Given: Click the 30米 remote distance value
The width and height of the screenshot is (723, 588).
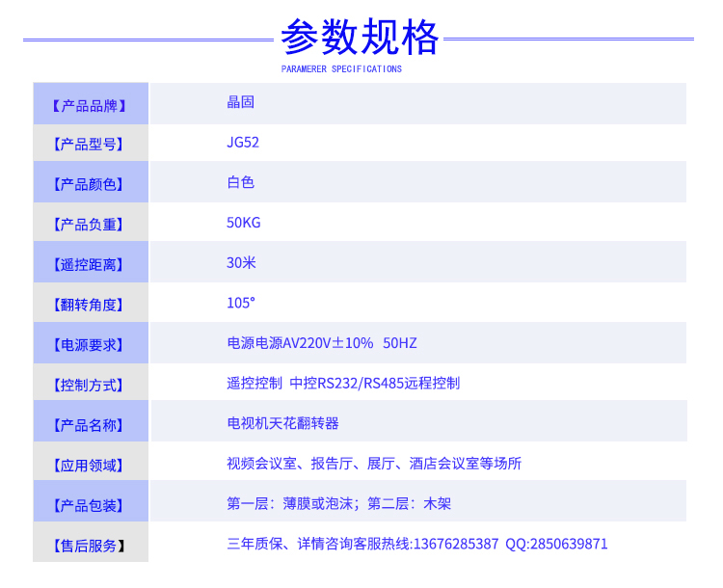Looking at the screenshot, I should [241, 262].
